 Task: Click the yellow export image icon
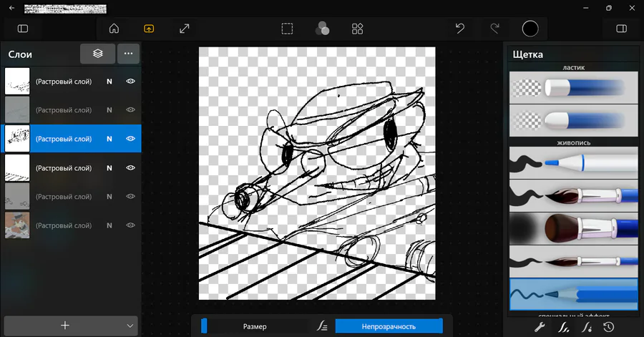tap(149, 29)
